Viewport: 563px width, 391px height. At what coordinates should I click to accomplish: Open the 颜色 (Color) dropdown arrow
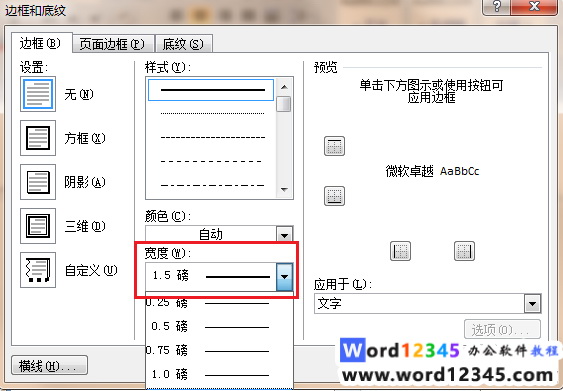(x=284, y=234)
